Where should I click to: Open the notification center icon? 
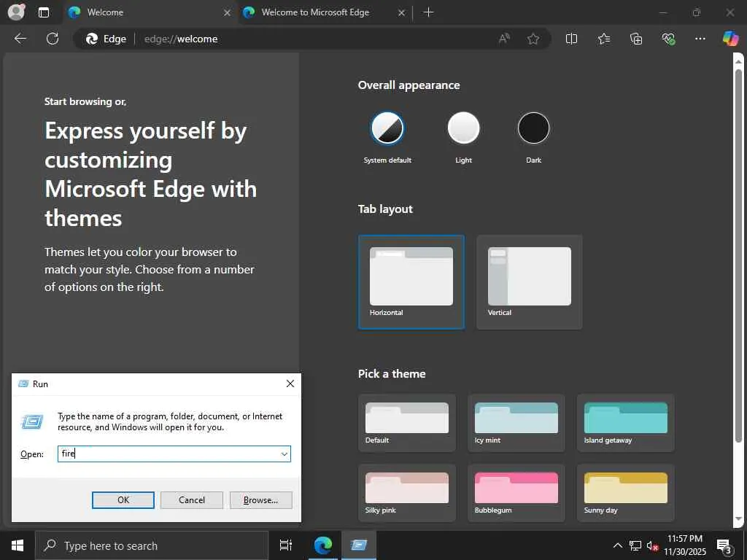pyautogui.click(x=724, y=545)
